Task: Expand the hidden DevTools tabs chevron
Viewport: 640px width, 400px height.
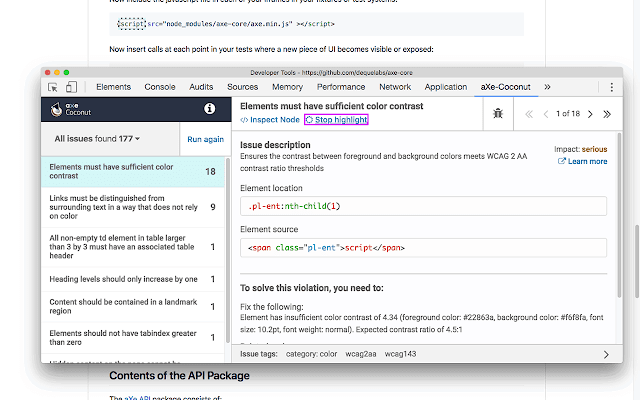Action: click(546, 88)
